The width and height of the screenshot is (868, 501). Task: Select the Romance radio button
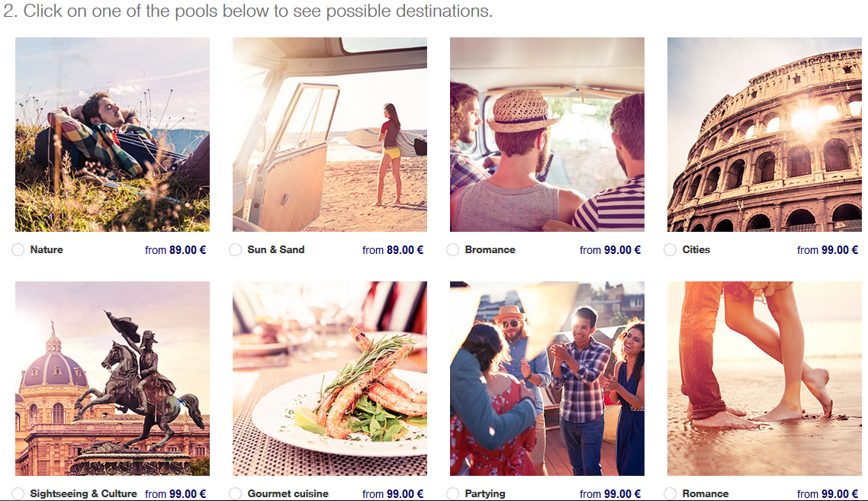pyautogui.click(x=670, y=493)
